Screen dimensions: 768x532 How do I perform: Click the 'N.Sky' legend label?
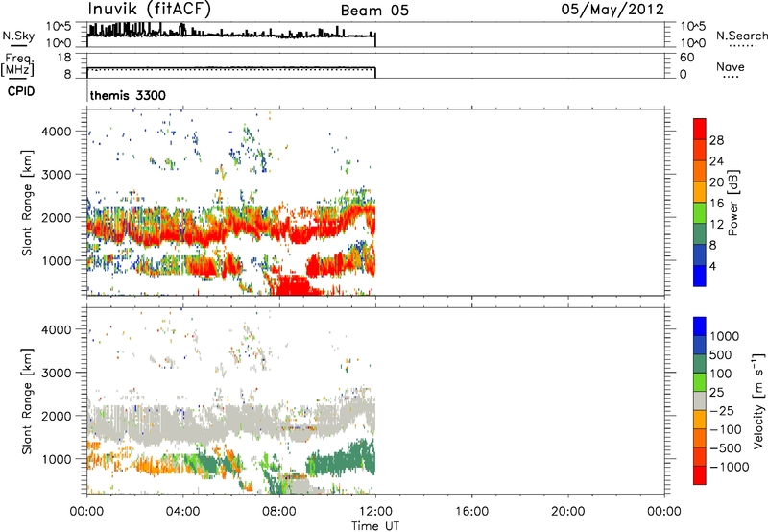pos(18,36)
